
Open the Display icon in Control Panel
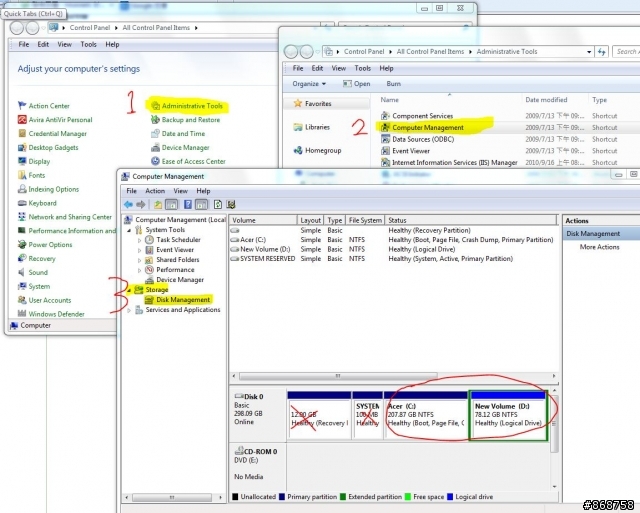22,161
